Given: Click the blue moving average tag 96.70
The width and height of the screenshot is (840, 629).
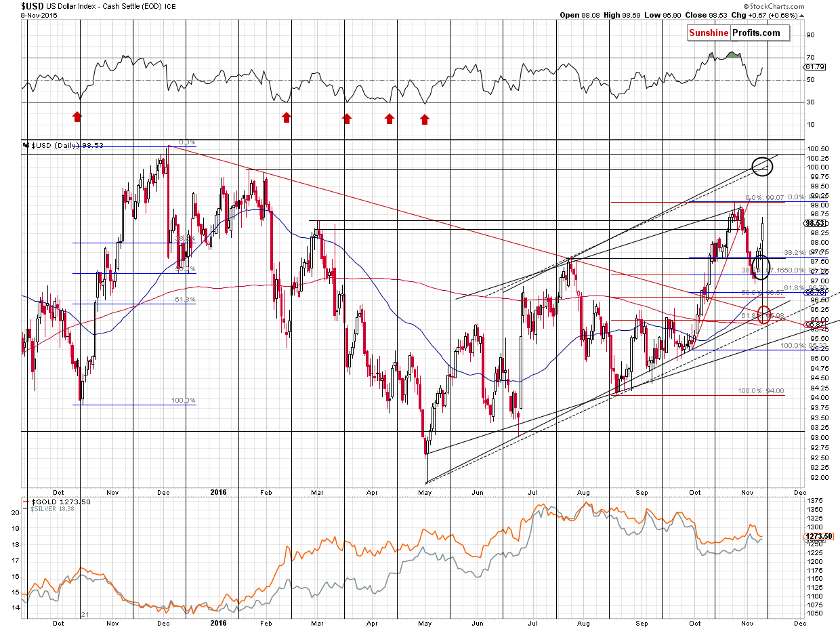Looking at the screenshot, I should click(x=813, y=292).
